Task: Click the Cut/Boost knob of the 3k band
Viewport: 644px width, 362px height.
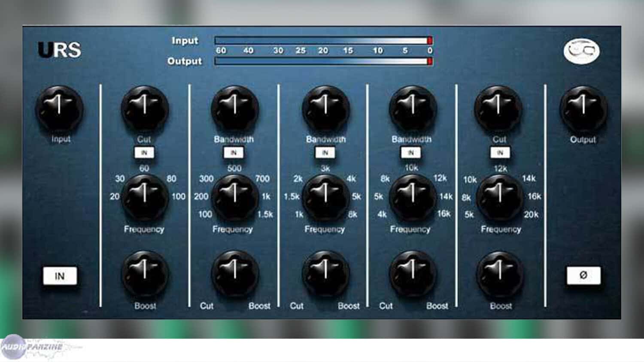Action: pyautogui.click(x=325, y=273)
